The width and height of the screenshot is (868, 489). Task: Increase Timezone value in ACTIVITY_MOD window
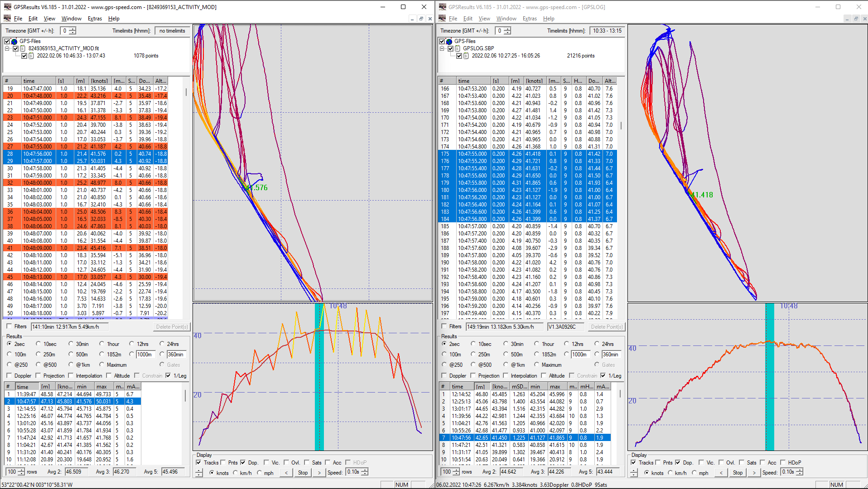72,29
